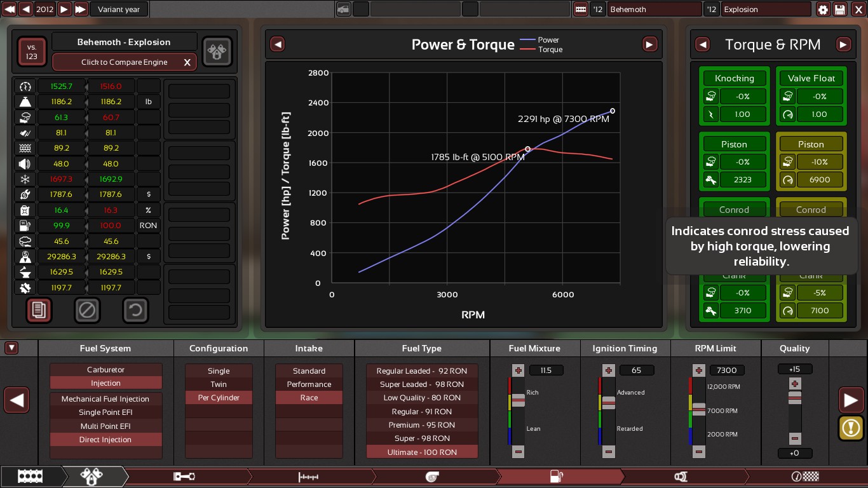Click the Knocking indicator header

point(734,78)
